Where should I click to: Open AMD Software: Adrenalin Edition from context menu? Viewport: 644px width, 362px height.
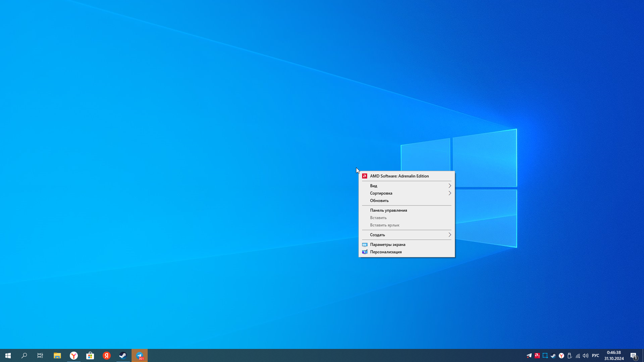tap(407, 176)
